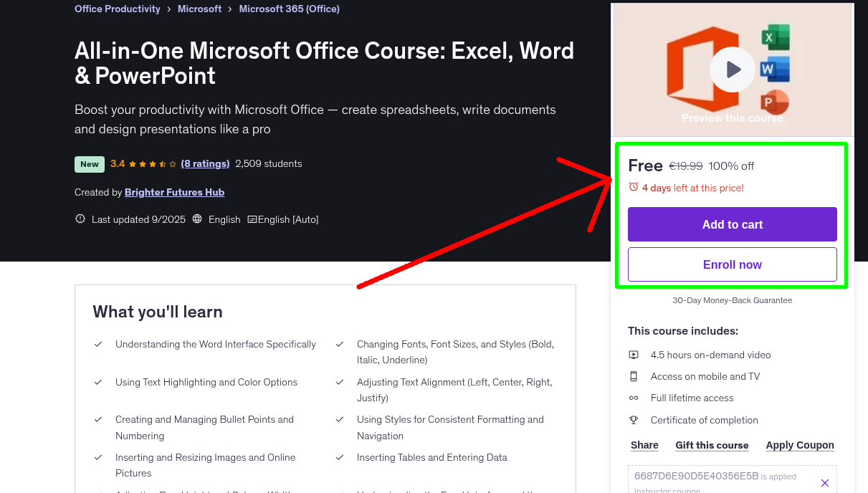
Task: Click the PowerPoint icon in the course thumbnail
Action: click(775, 101)
